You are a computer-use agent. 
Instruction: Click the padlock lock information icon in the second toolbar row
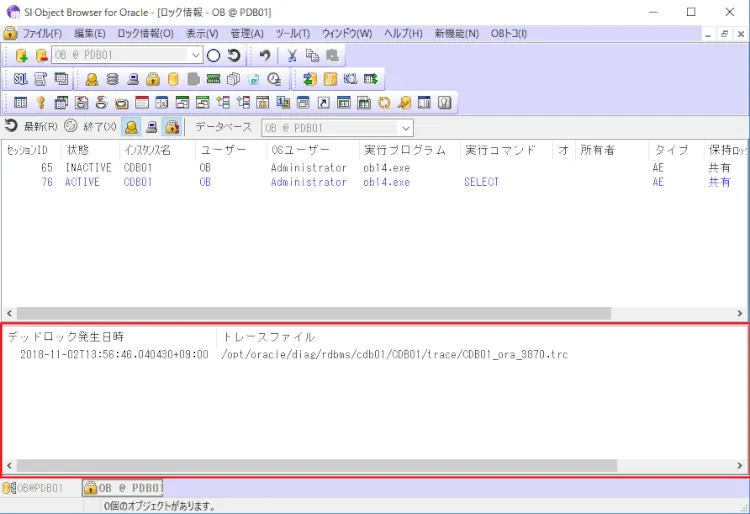pos(153,79)
